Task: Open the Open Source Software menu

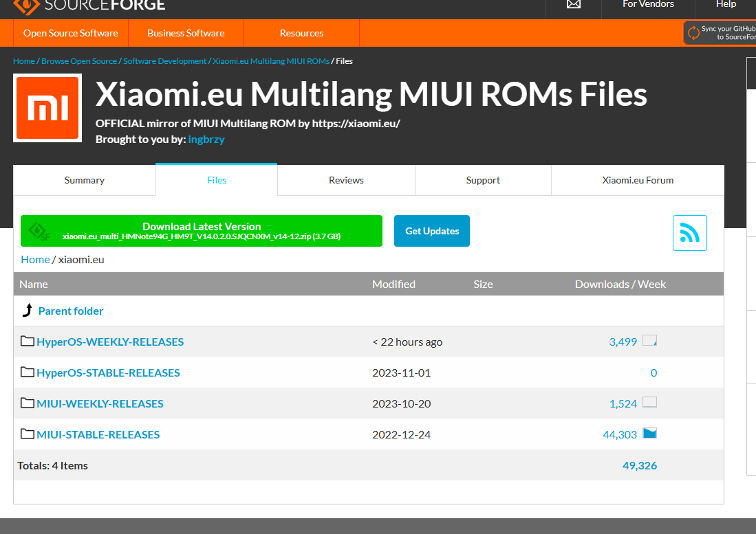Action: click(x=69, y=32)
